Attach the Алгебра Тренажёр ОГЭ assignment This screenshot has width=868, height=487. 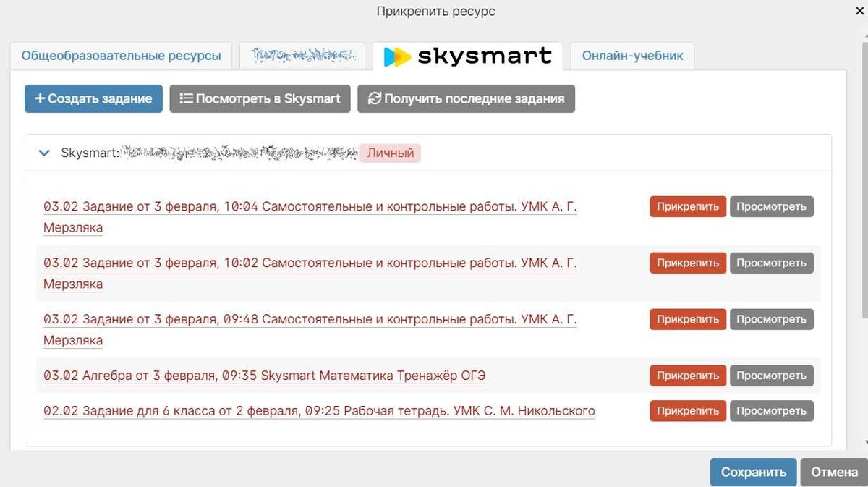[688, 376]
